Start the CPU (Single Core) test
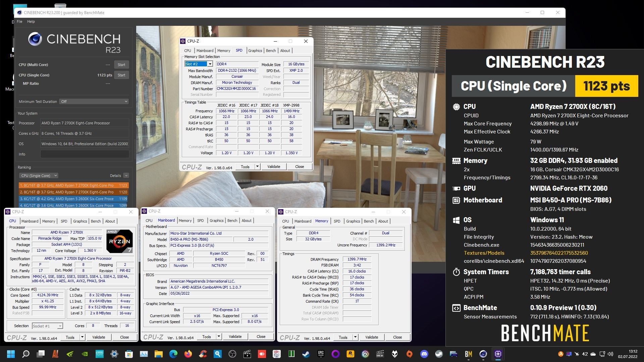This screenshot has height=362, width=644. [x=121, y=75]
